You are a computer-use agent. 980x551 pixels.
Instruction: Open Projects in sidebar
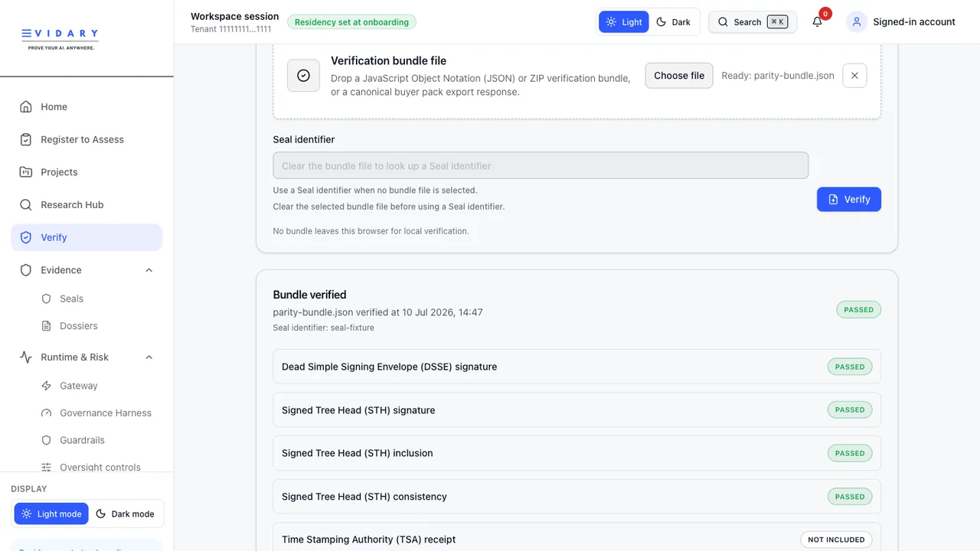87,172
